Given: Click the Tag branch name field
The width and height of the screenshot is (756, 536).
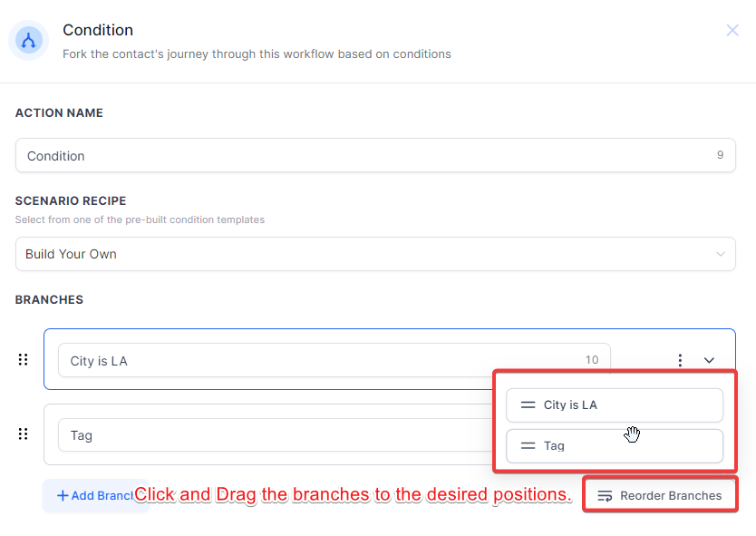Looking at the screenshot, I should [x=272, y=435].
